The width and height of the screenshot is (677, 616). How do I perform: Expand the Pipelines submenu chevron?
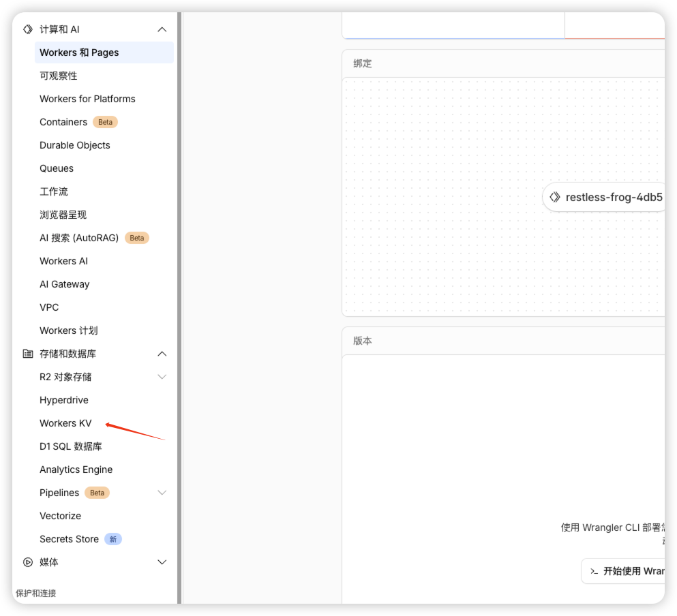pos(162,493)
